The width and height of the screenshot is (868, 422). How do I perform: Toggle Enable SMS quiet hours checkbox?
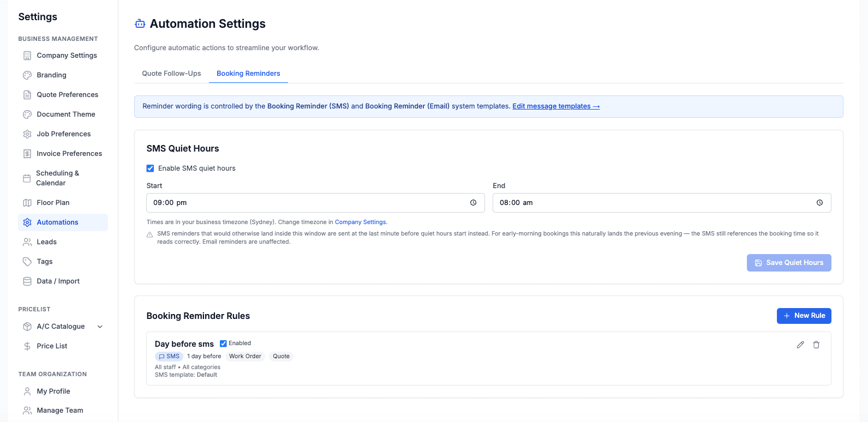(x=150, y=168)
